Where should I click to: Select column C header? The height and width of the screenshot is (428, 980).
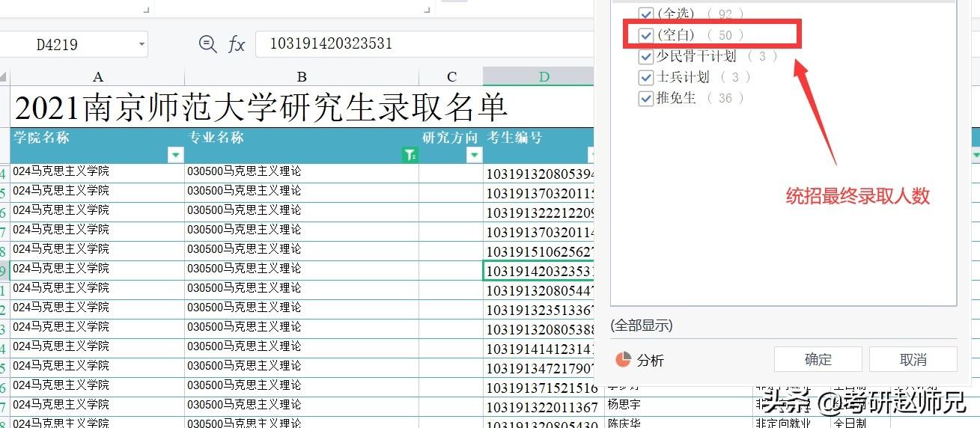[x=451, y=76]
